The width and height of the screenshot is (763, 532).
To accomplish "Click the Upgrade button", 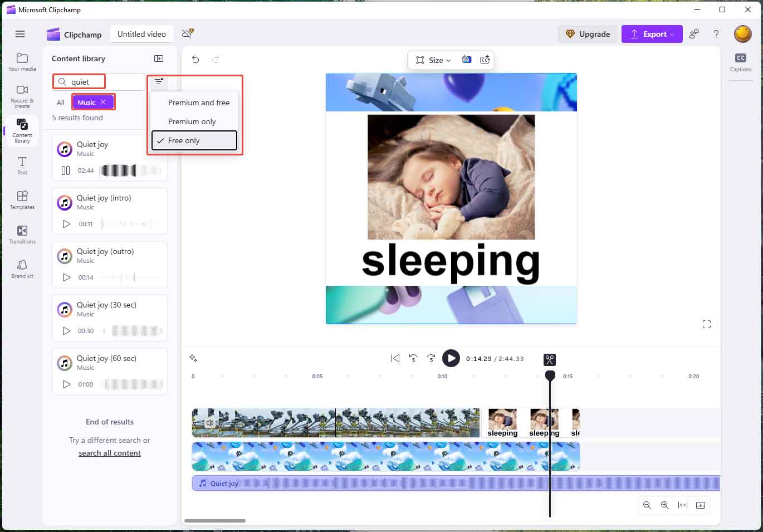I will (588, 34).
